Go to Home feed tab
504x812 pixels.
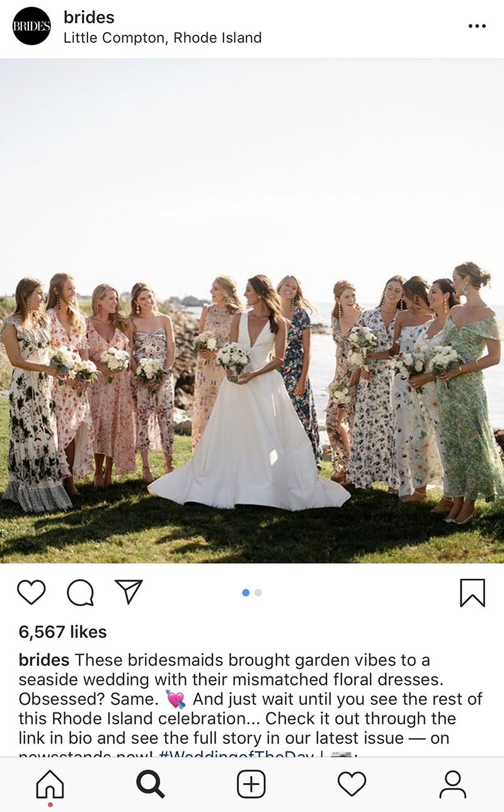(50, 785)
